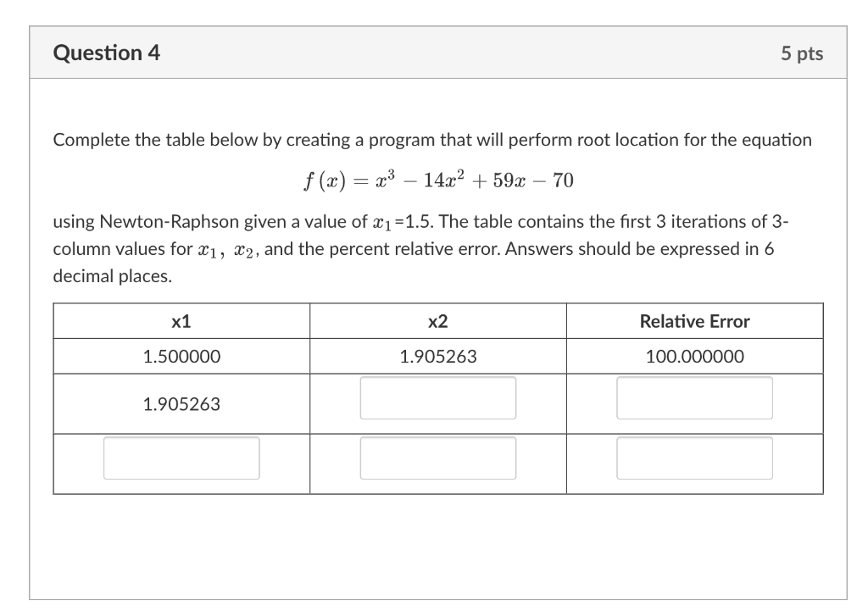Click the 1.905263 value in the second row
The height and width of the screenshot is (616, 868).
tap(181, 404)
